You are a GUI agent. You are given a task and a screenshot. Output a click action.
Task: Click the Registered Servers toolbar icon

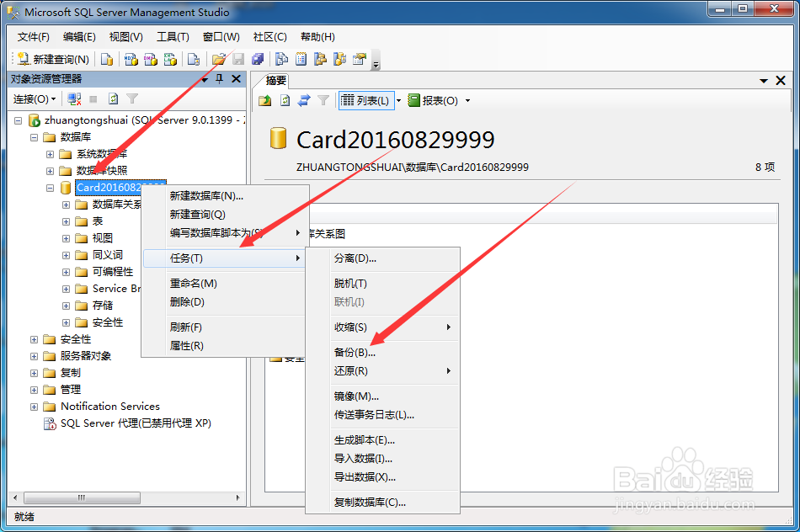[x=281, y=59]
